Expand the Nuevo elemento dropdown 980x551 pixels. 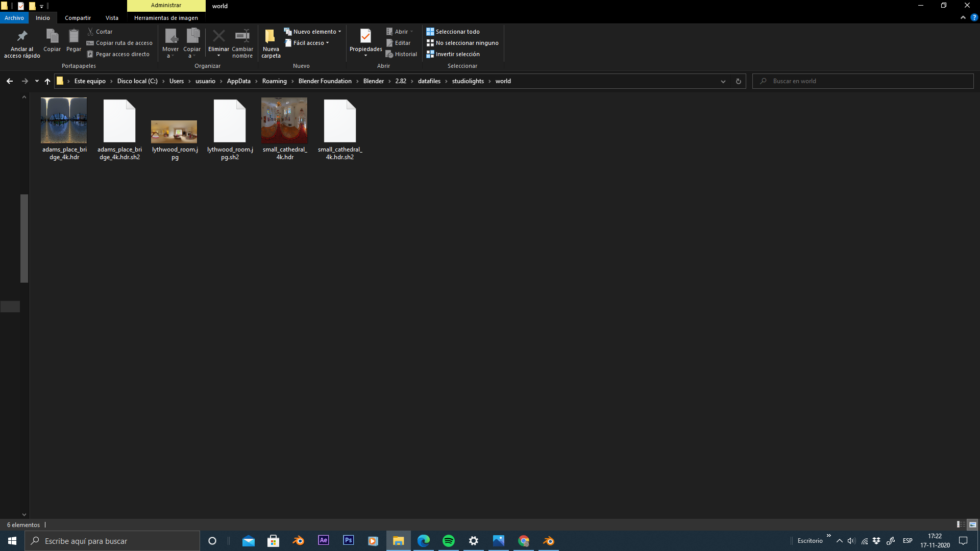click(313, 32)
